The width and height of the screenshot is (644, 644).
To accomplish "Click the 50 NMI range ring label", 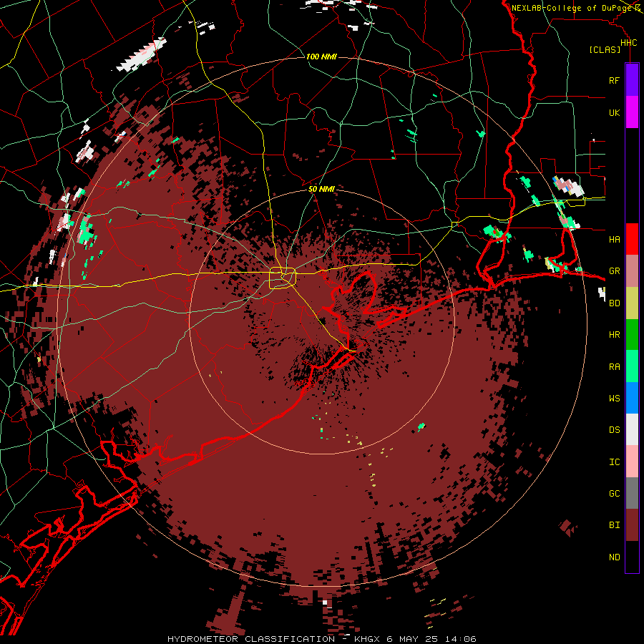I will (x=321, y=189).
